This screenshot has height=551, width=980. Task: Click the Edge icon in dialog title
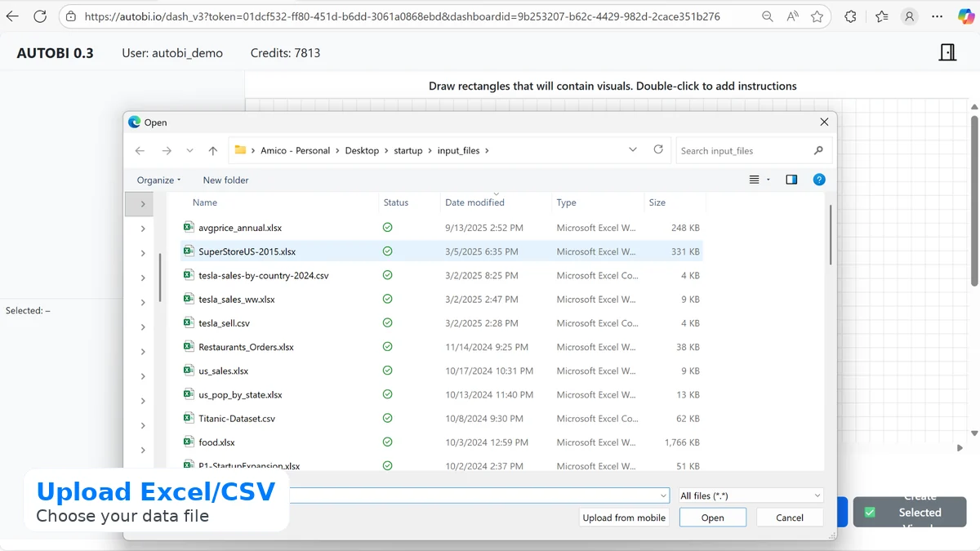(x=135, y=122)
